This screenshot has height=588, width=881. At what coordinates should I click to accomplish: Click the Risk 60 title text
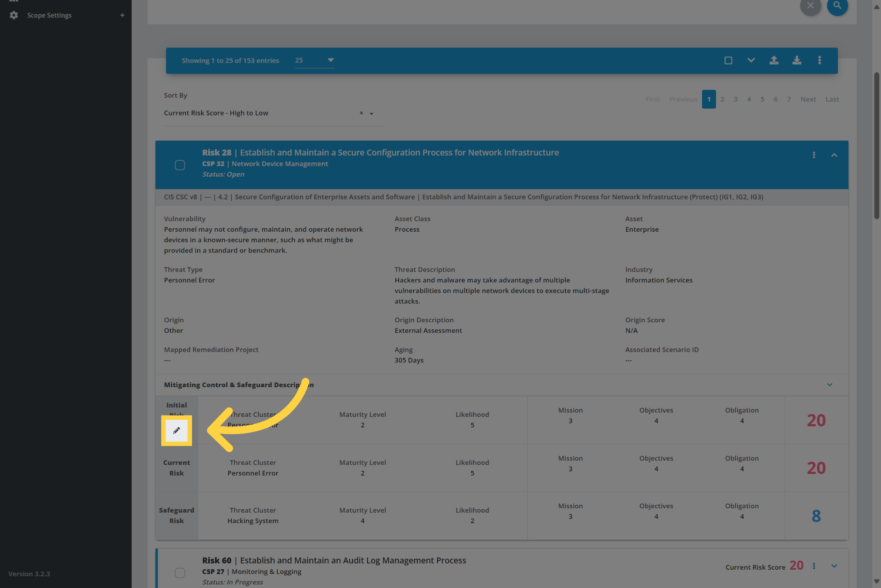click(x=334, y=561)
